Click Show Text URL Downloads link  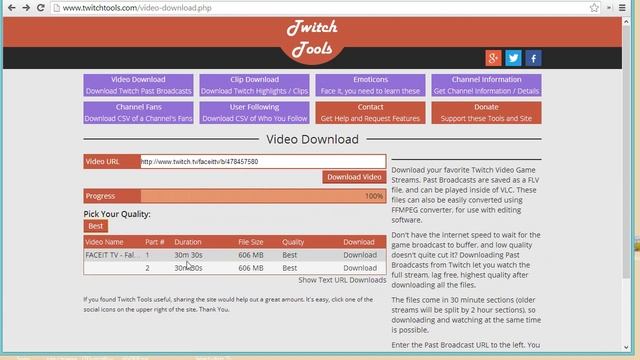(x=342, y=280)
